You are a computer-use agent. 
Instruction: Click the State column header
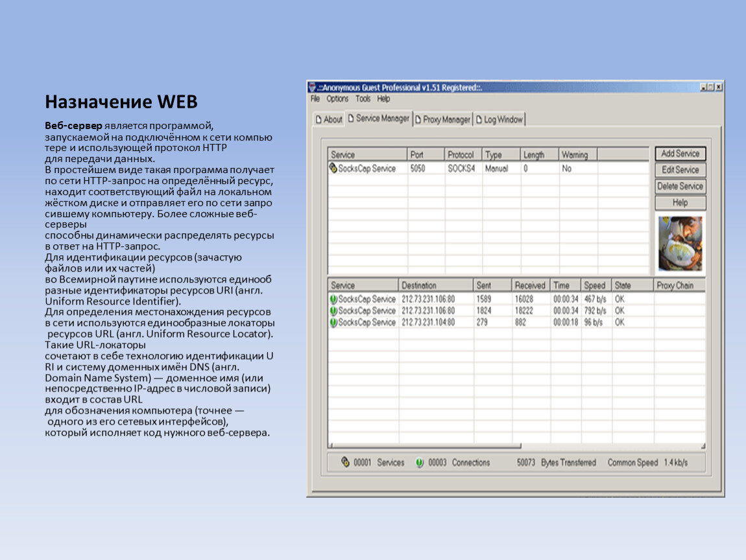tap(632, 285)
